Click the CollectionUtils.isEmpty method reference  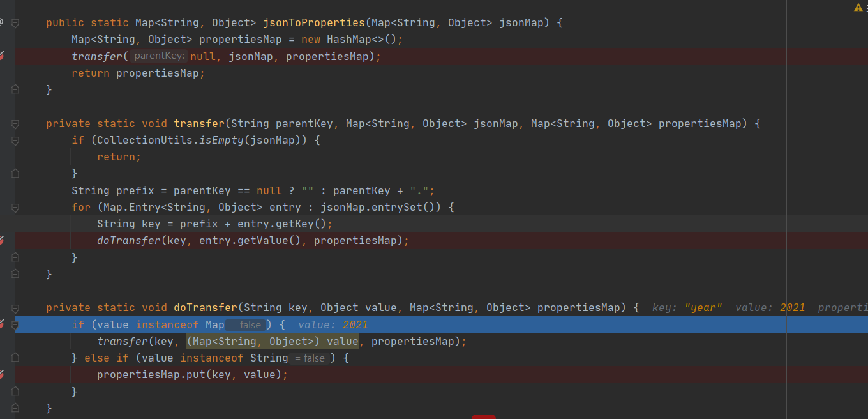tap(198, 140)
